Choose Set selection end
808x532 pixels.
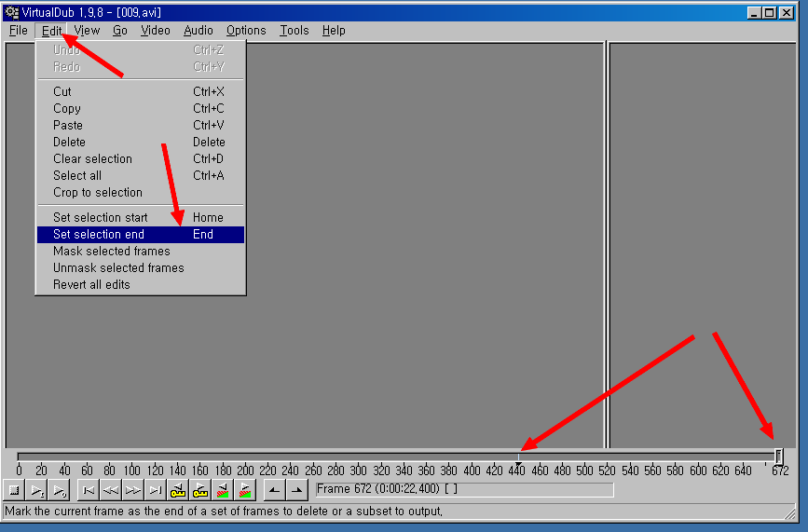point(141,235)
